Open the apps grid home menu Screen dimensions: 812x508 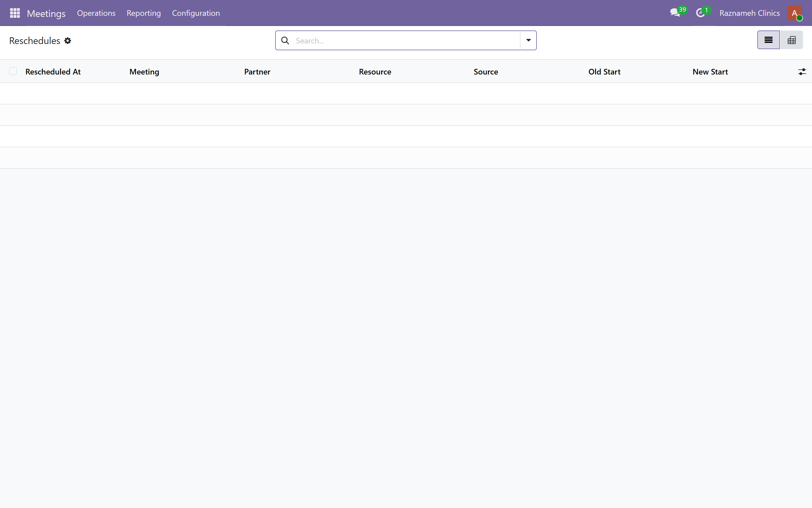[x=15, y=13]
